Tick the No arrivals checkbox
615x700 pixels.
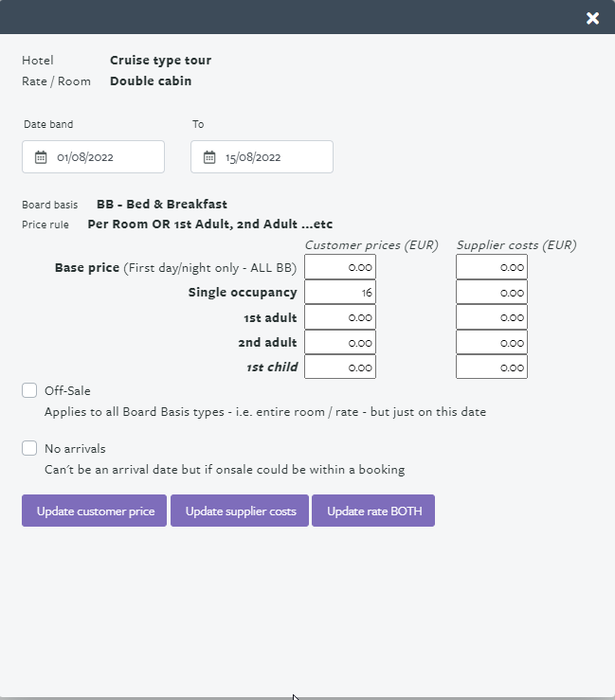pos(29,448)
